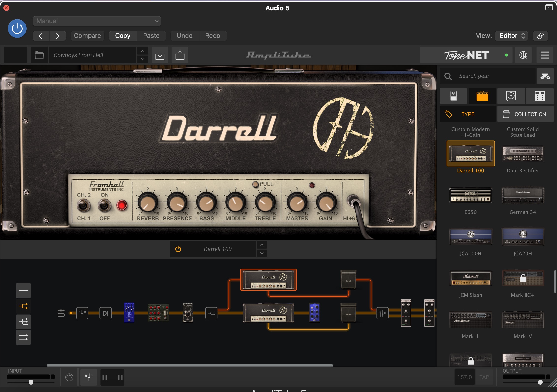Click the DI block in signal chain
Viewport: 557px width, 392px height.
click(106, 313)
